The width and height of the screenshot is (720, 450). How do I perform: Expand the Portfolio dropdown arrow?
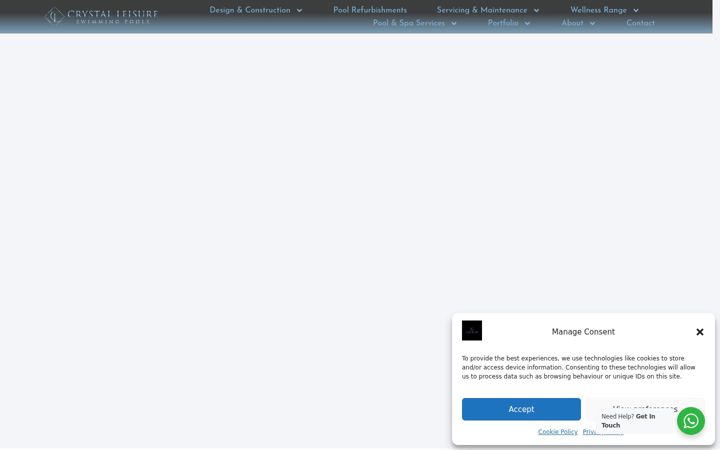tap(527, 23)
